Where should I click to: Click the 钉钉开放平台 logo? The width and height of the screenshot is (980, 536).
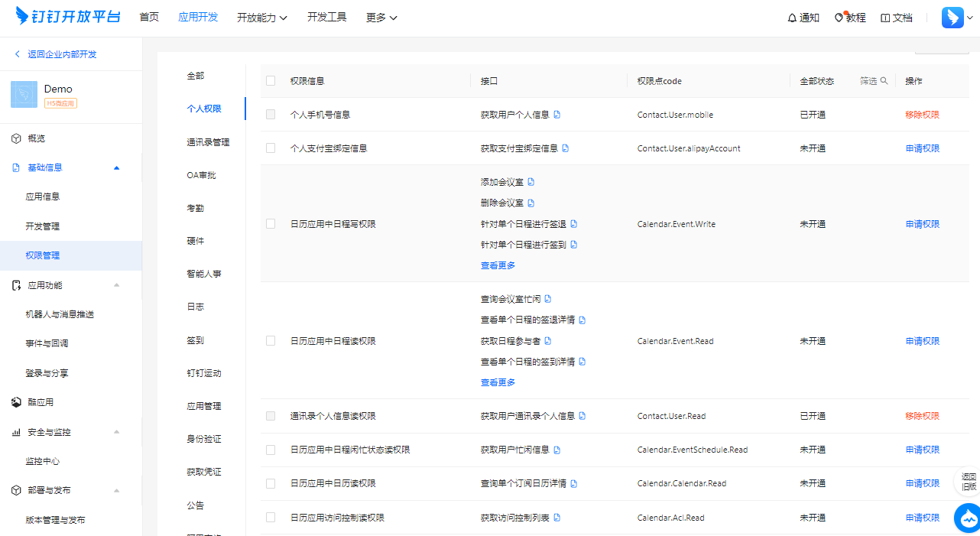(67, 16)
